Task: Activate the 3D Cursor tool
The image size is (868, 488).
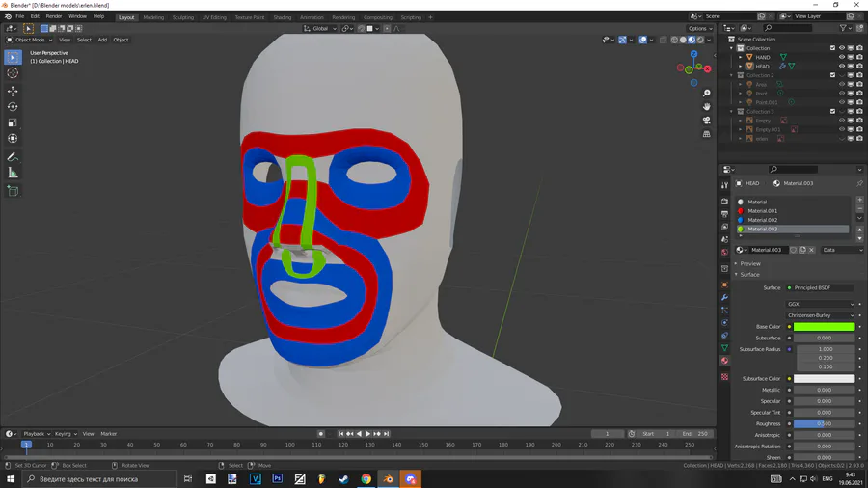Action: (13, 73)
